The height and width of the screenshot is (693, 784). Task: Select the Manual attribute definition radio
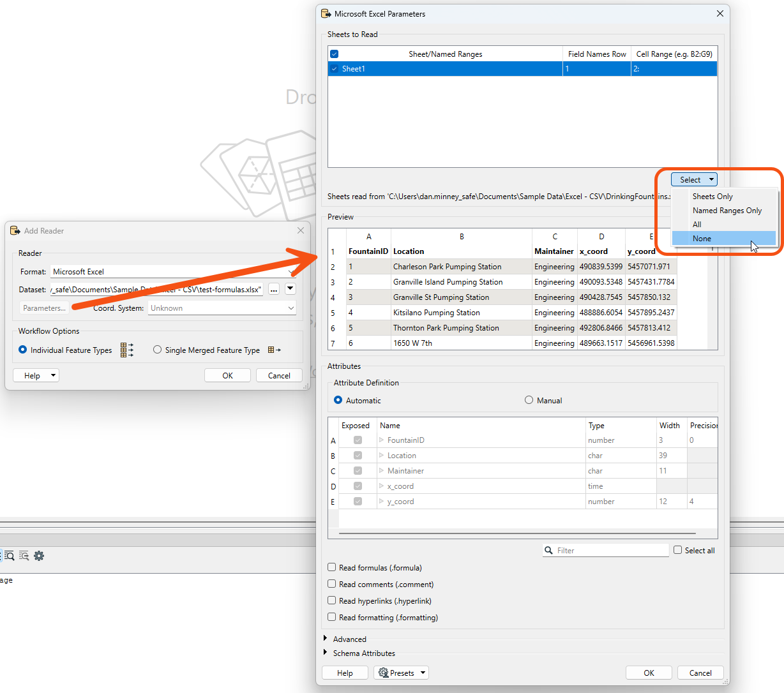point(529,400)
